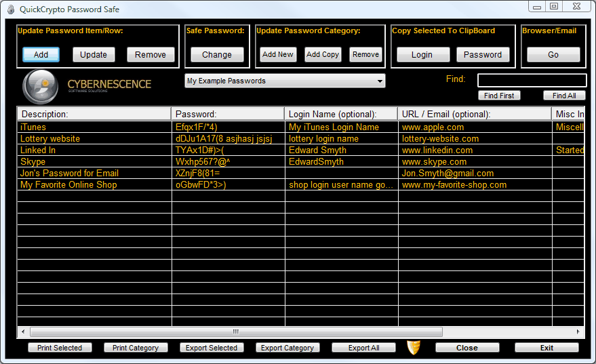Viewport: 596px width, 364px height.
Task: Click the Cybernescence logo disc
Action: click(x=40, y=85)
